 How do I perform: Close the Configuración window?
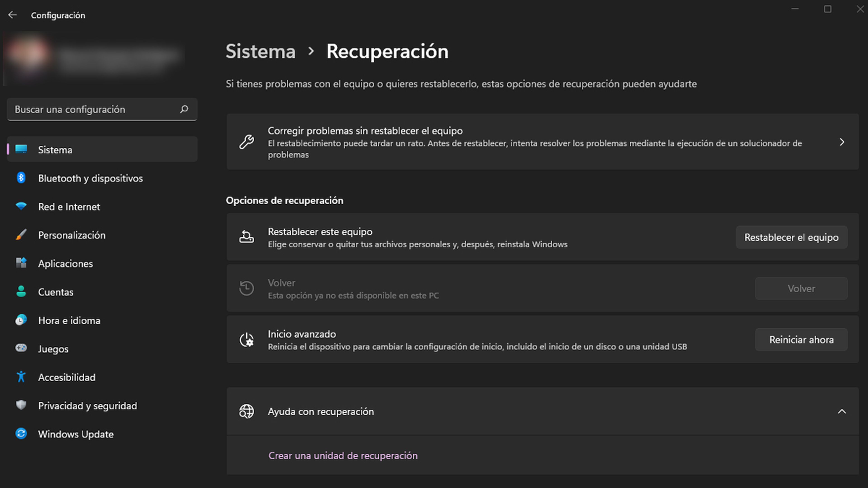[860, 9]
